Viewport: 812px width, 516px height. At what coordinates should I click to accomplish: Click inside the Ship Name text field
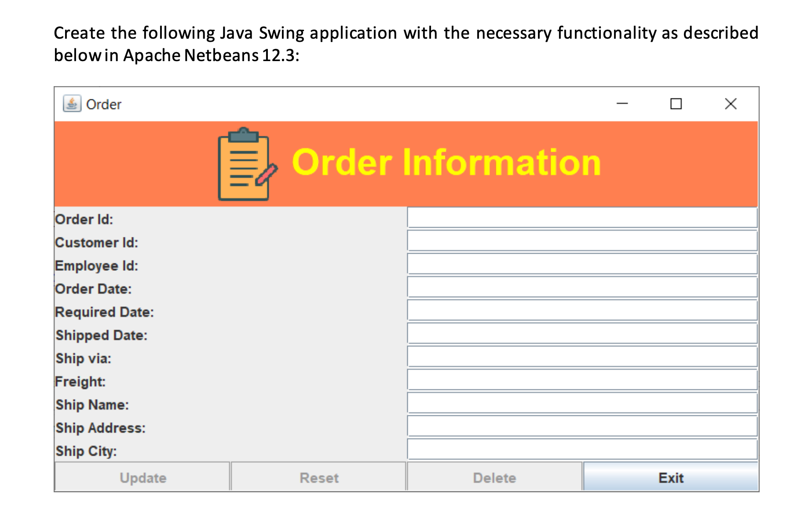click(581, 403)
